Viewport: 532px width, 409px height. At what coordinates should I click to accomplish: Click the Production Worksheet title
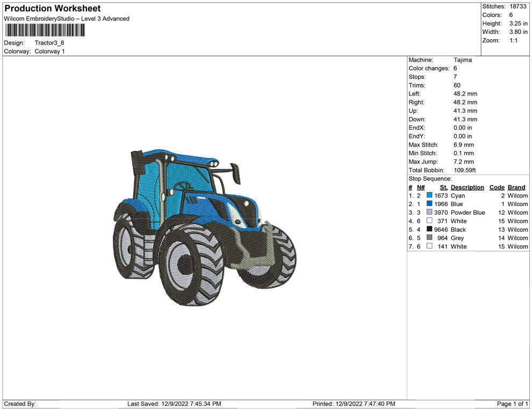[52, 9]
